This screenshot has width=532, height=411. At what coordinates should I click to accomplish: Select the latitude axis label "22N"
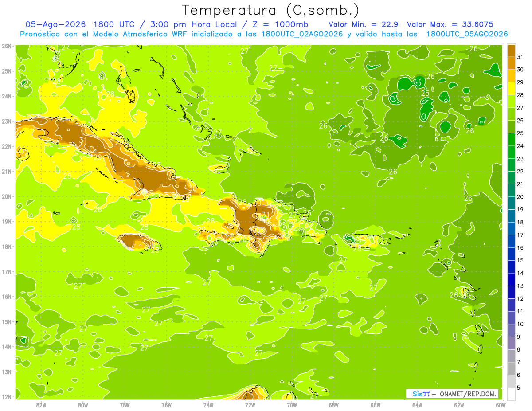[7, 146]
